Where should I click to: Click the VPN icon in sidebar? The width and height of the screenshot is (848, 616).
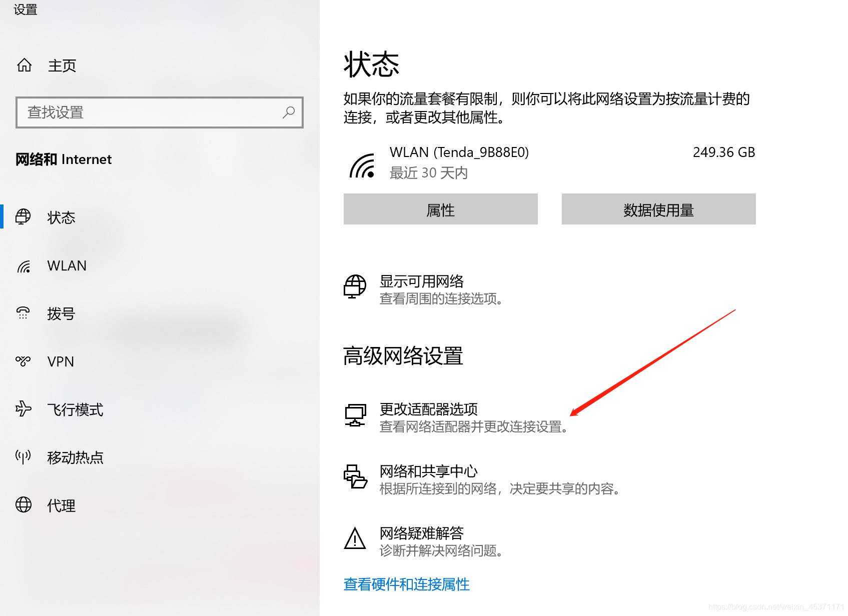pos(23,361)
